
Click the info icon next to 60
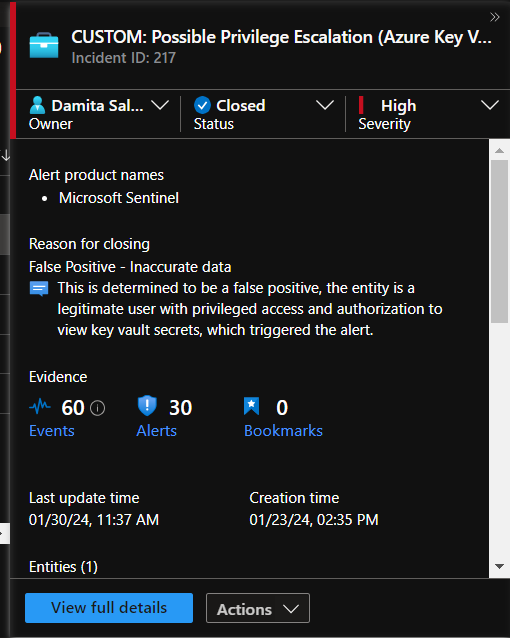tap(97, 408)
